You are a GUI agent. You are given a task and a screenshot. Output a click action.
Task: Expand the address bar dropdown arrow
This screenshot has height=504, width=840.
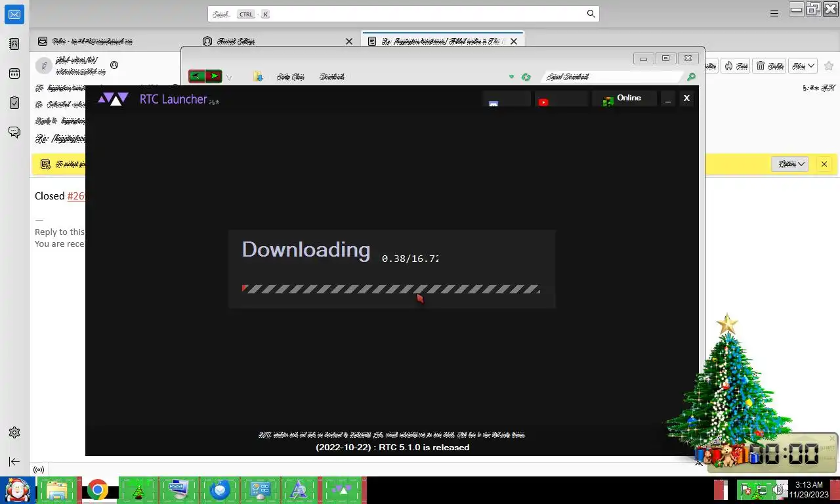(x=511, y=77)
